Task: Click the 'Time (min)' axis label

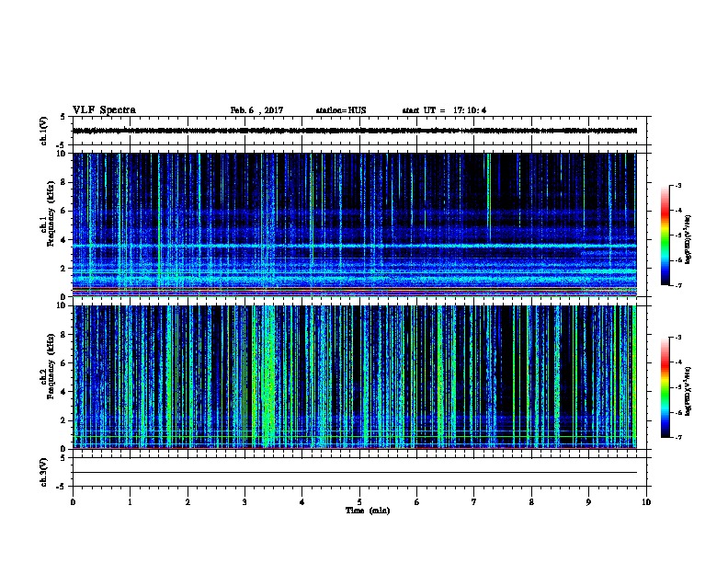Action: tap(368, 511)
